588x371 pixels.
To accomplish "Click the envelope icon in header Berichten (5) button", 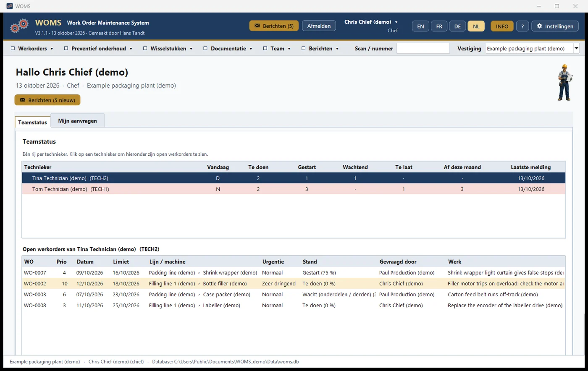I will coord(257,26).
